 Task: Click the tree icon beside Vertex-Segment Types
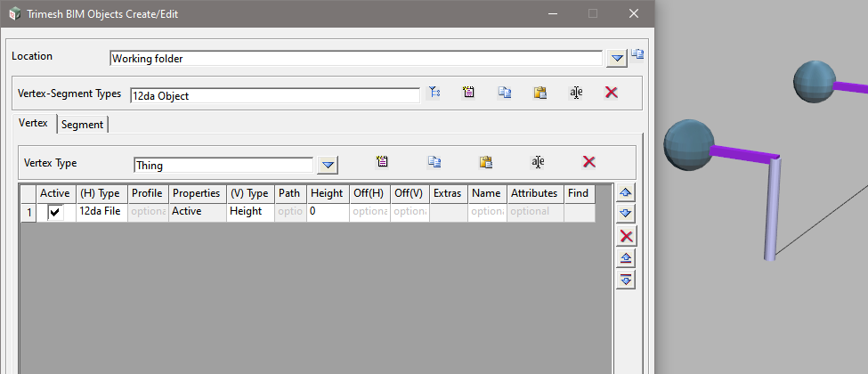point(434,92)
